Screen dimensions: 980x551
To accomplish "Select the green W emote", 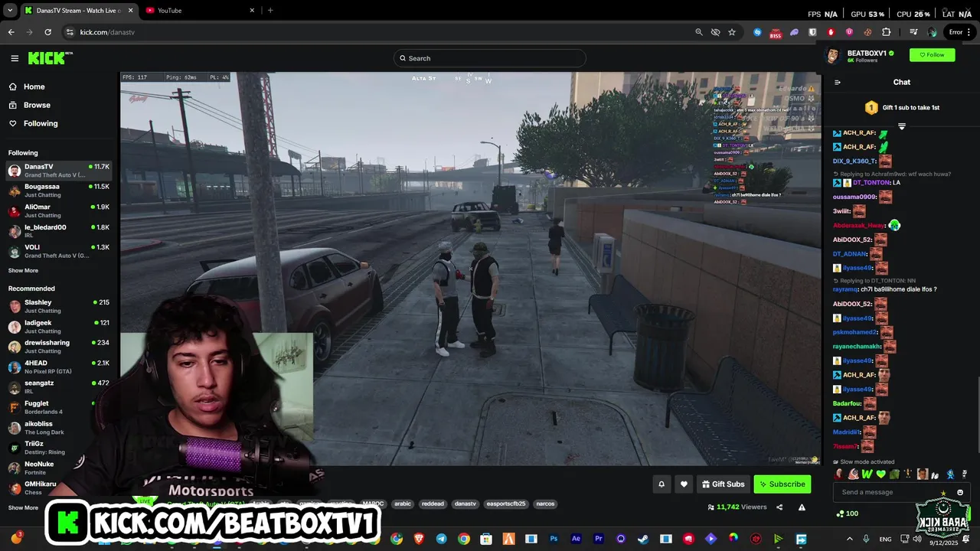I will click(x=867, y=474).
